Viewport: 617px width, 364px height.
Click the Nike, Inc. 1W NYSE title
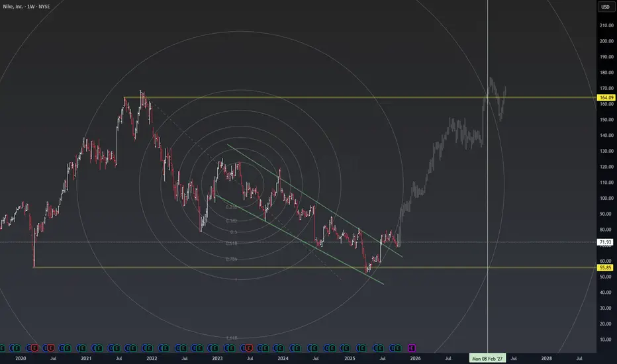tap(26, 7)
